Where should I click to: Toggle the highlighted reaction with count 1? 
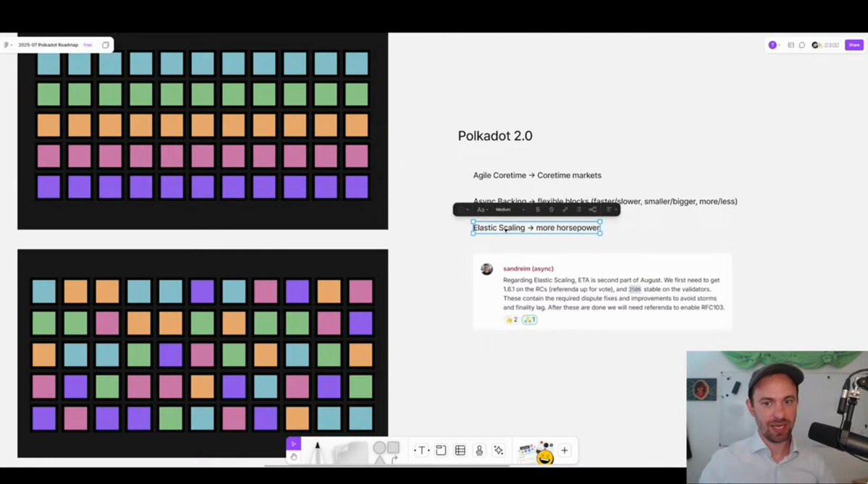530,320
